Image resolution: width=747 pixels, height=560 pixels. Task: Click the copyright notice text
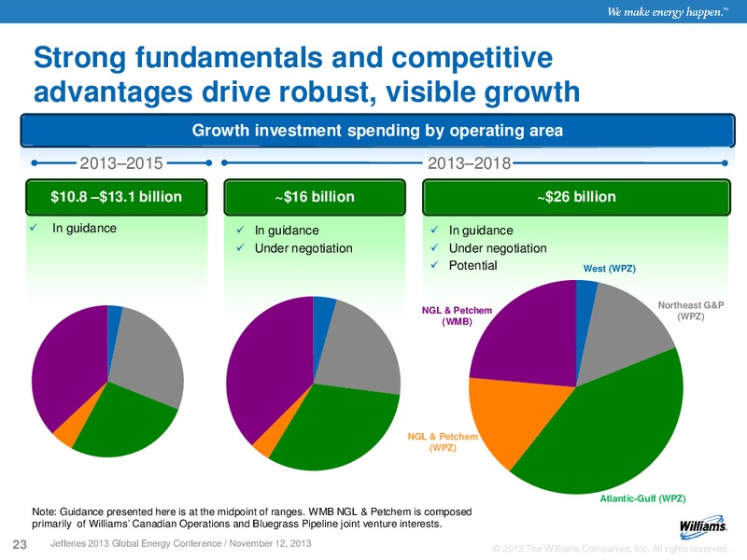611,549
